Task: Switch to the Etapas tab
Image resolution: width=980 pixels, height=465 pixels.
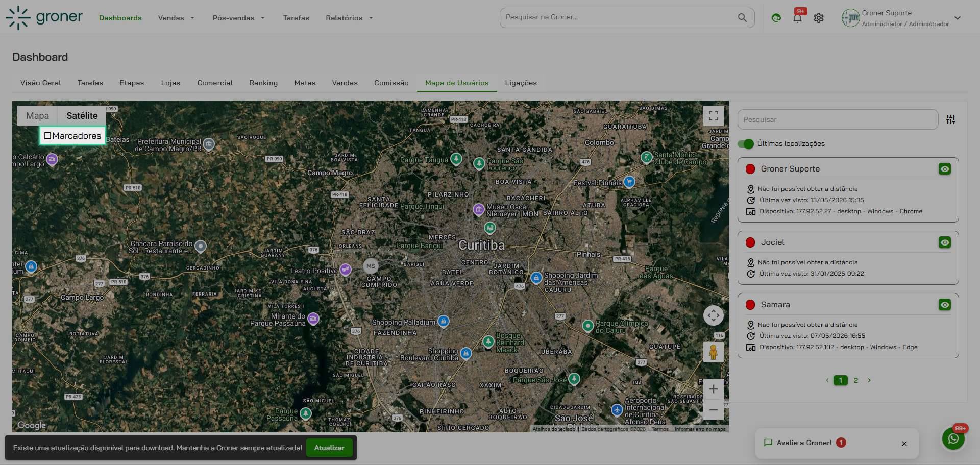Action: coord(132,83)
